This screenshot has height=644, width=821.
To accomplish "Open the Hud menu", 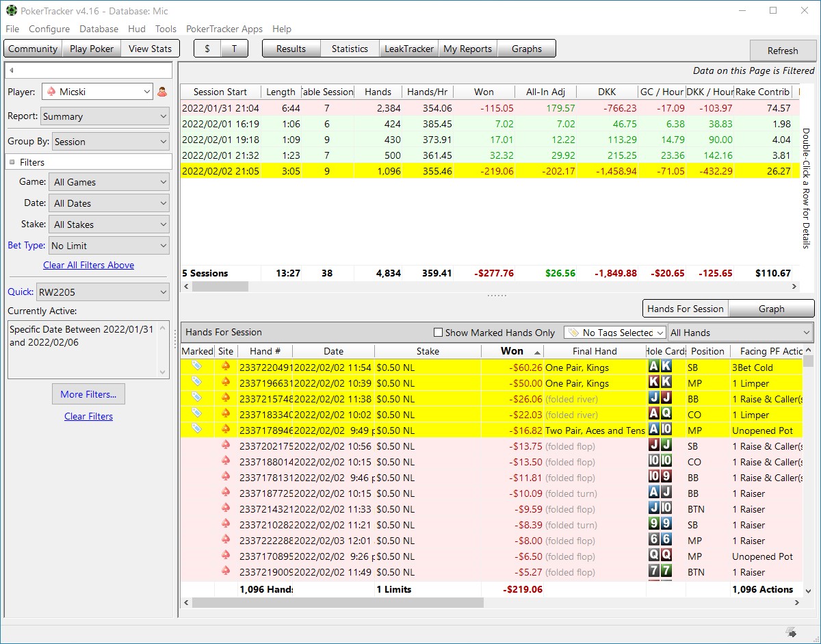I will click(x=137, y=29).
